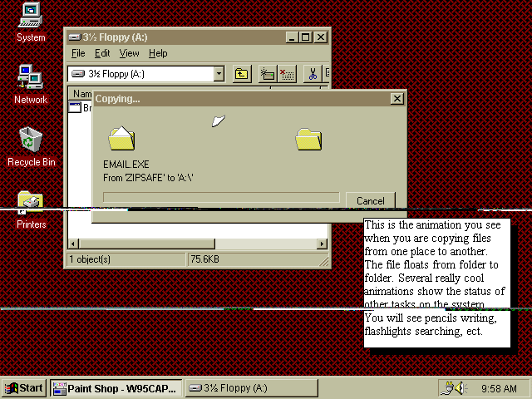Click the horizontal scrollbar thumb in floppy window
Screen dimensions: 532x399
tap(147, 244)
